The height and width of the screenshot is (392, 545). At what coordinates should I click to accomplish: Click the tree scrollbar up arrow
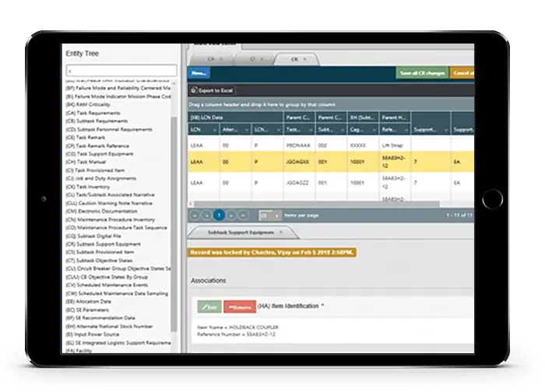click(x=174, y=84)
